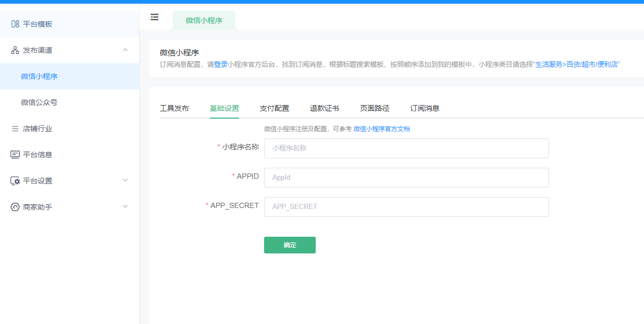Expand the 平台设置 menu chevron
The image size is (644, 324).
pyautogui.click(x=125, y=180)
